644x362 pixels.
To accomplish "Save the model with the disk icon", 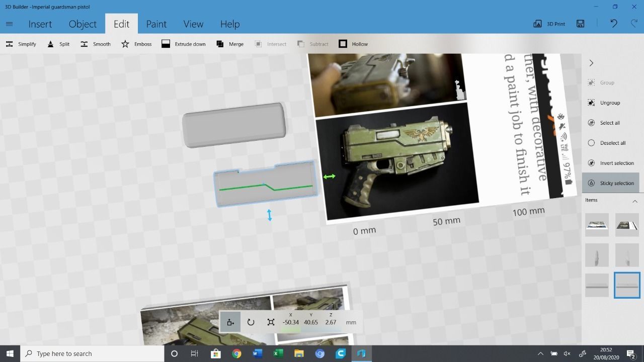I will (580, 24).
